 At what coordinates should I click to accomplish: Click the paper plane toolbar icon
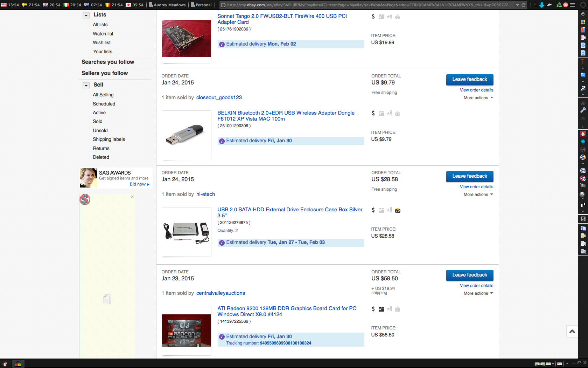[549, 5]
